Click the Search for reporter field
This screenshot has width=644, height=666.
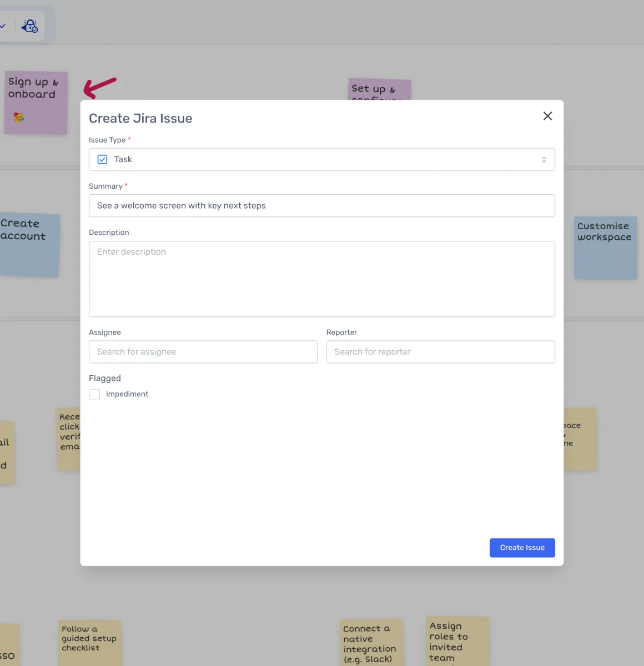click(x=440, y=352)
